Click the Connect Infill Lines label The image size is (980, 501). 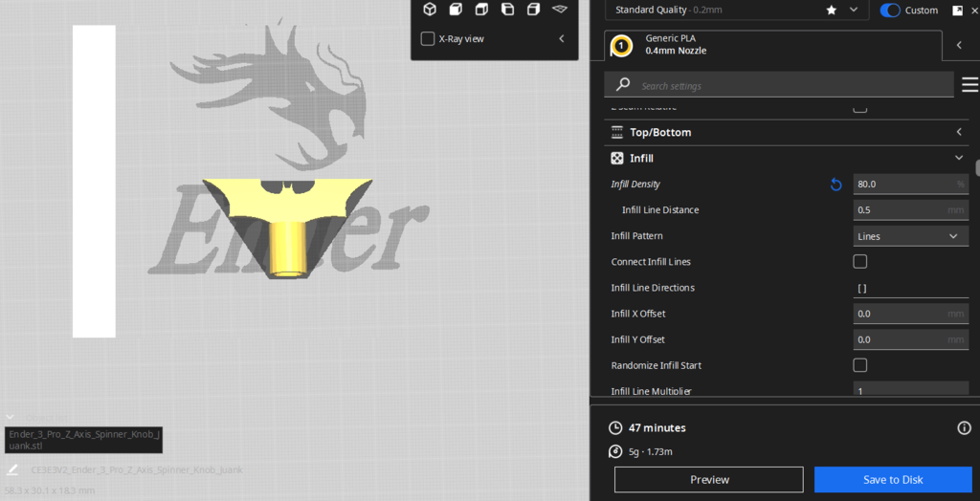[651, 262]
